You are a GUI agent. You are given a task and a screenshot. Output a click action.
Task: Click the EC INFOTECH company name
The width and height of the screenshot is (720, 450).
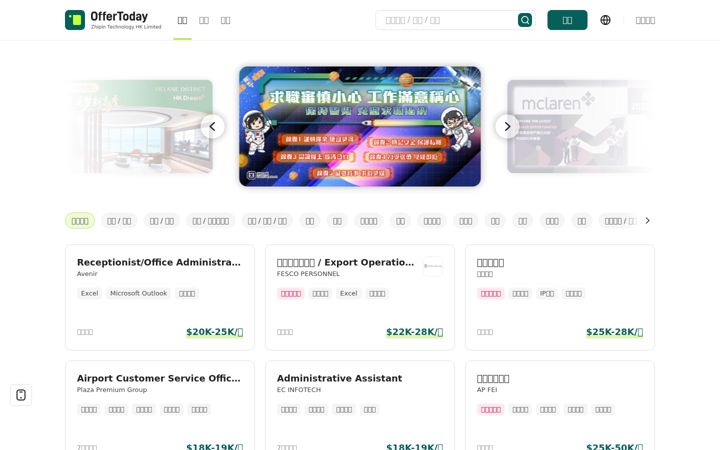coord(299,389)
